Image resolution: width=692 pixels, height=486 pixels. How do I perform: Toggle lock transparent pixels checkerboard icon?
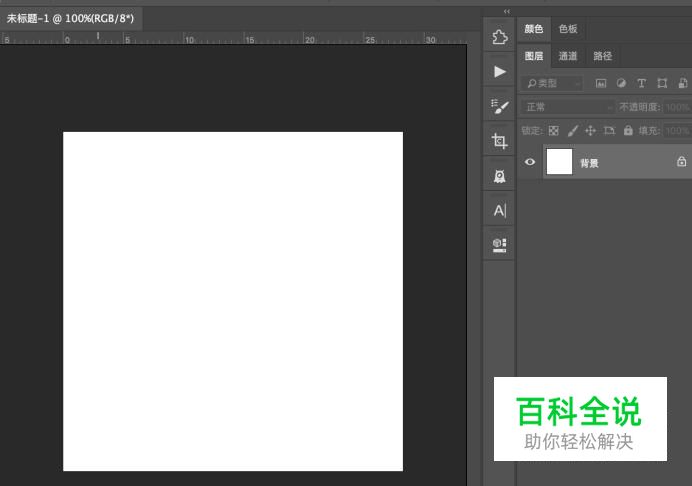point(553,131)
